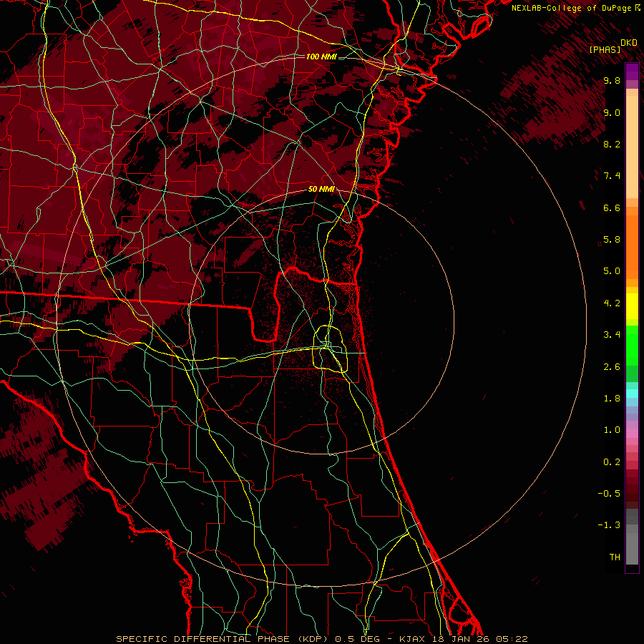The height and width of the screenshot is (644, 644).
Task: Click the 5.8 value on the scale
Action: (x=612, y=240)
